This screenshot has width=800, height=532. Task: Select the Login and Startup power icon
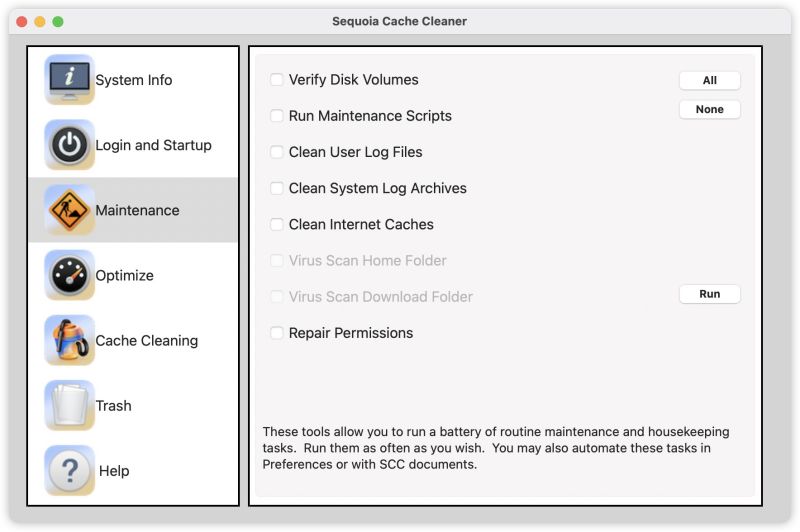tap(69, 145)
